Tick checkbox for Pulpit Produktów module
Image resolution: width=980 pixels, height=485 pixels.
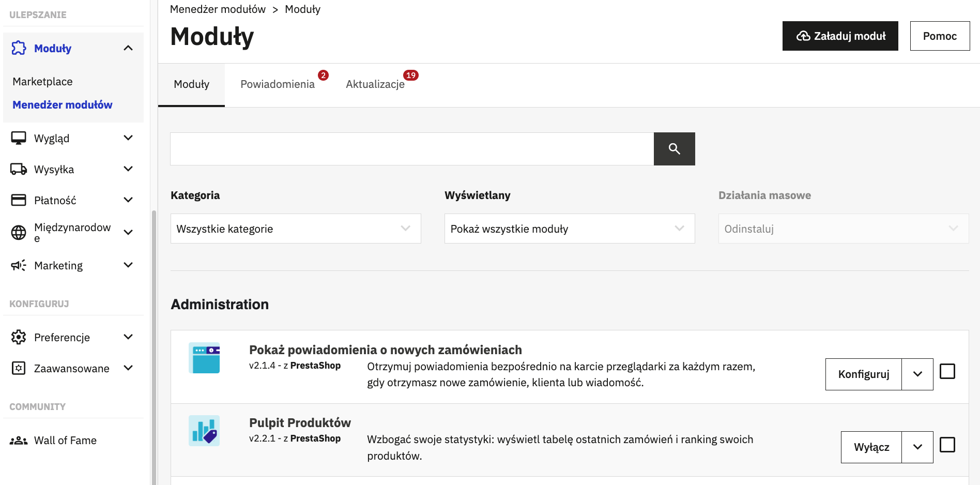[x=947, y=445]
